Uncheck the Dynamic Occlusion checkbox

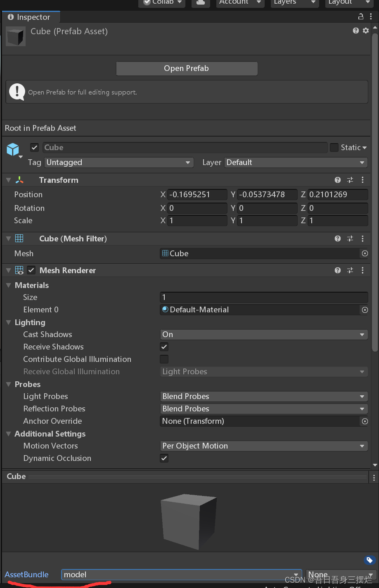coord(163,458)
